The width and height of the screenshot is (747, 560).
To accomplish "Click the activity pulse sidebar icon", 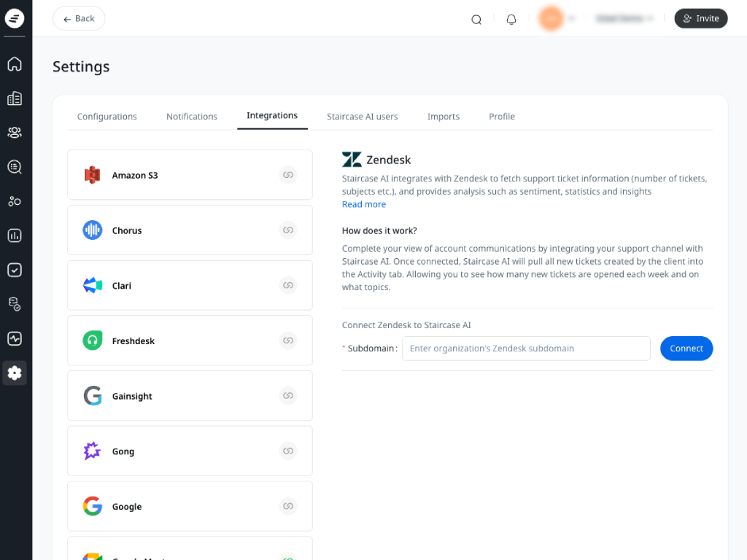I will coord(15,338).
